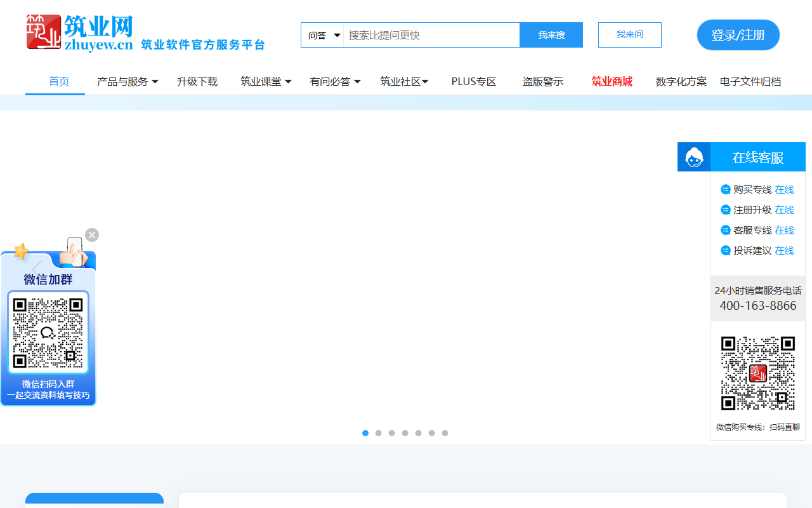Screen dimensions: 812x508
Task: Click 在线 next to 客服专线
Action: pos(784,230)
